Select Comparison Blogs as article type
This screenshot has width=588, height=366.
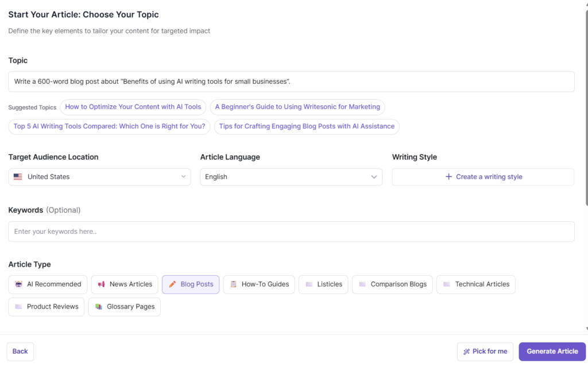pyautogui.click(x=392, y=284)
